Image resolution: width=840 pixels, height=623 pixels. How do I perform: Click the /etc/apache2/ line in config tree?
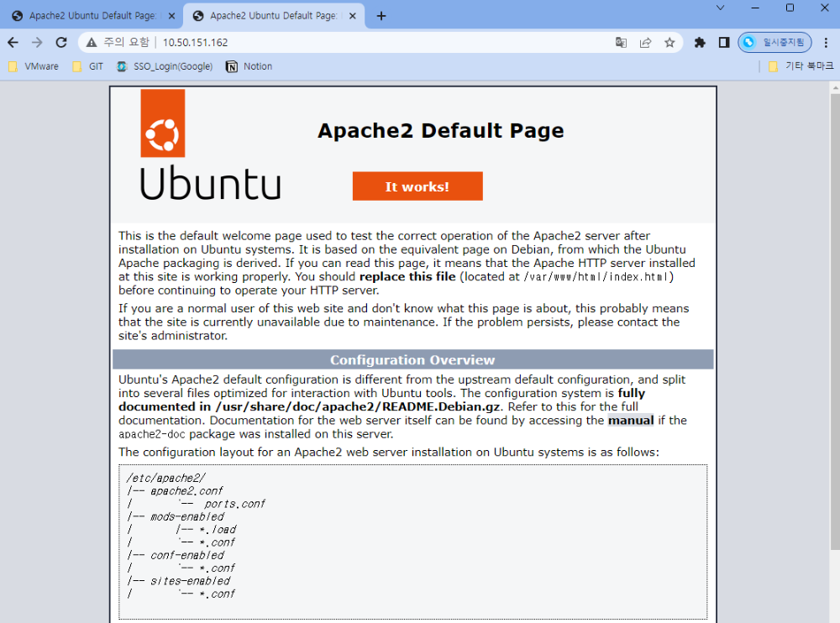coord(166,478)
